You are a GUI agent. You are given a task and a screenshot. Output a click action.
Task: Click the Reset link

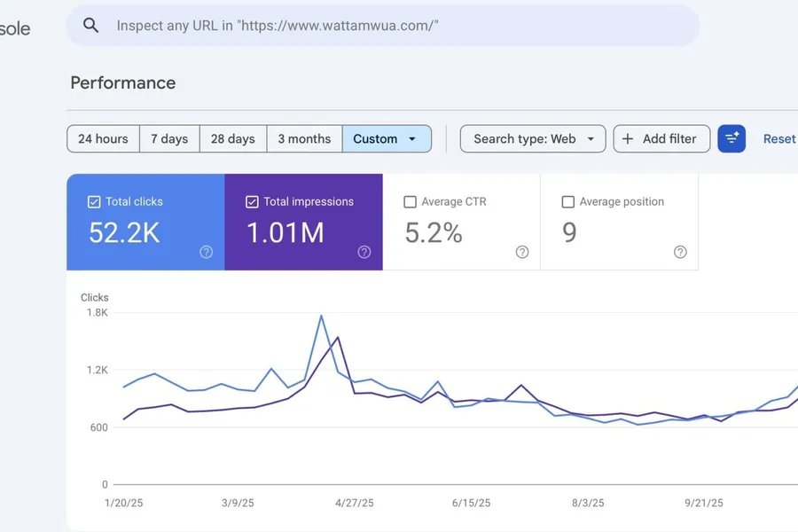pyautogui.click(x=778, y=138)
